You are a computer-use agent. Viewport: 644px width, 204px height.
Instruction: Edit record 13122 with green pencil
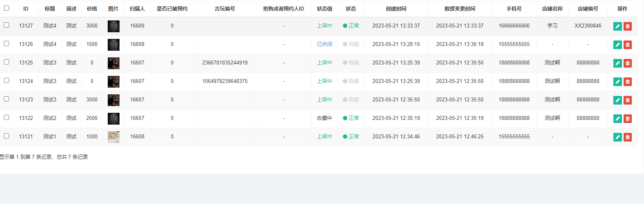click(x=617, y=119)
